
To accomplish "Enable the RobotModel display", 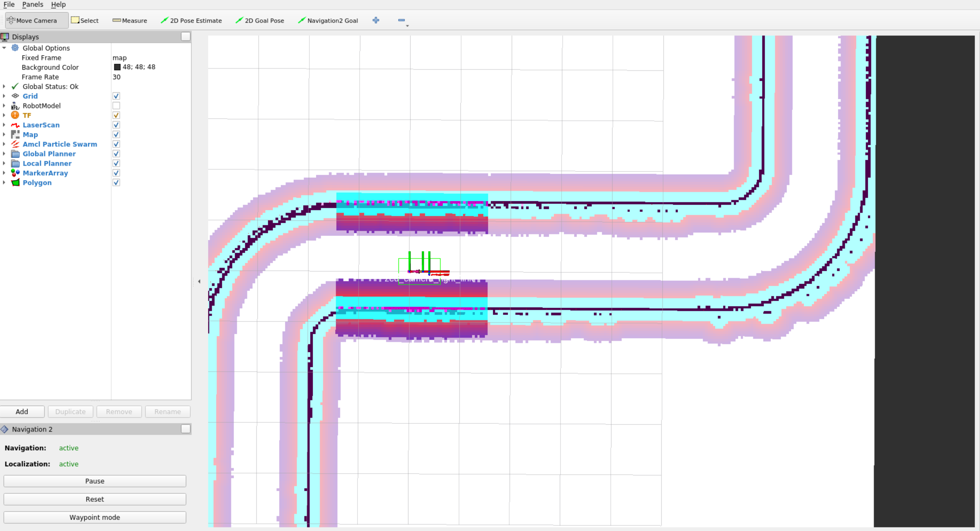I will (116, 106).
